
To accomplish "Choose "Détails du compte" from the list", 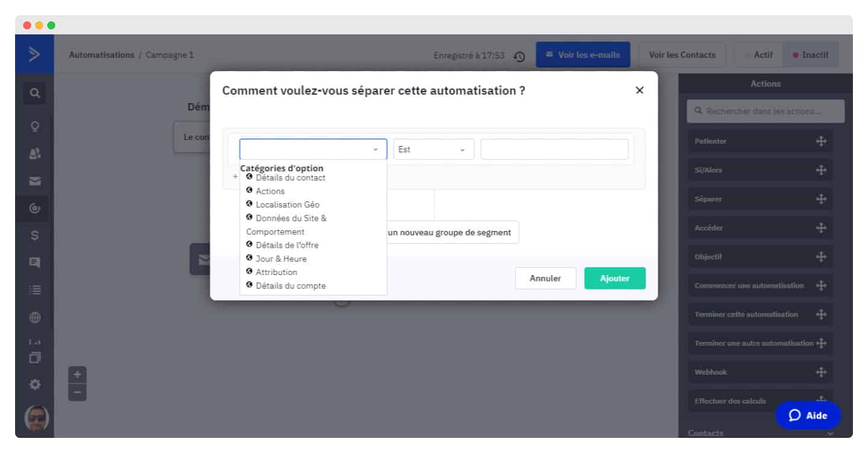I will (x=286, y=285).
